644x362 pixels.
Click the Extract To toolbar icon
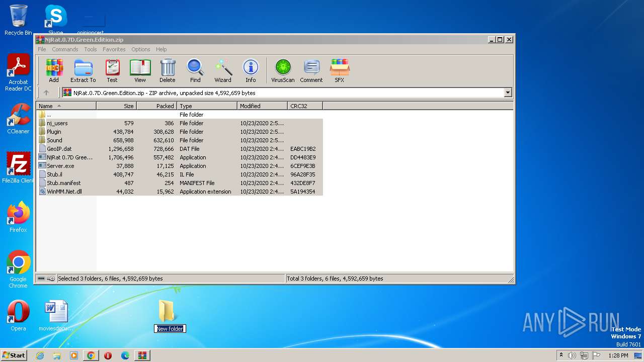pyautogui.click(x=83, y=71)
